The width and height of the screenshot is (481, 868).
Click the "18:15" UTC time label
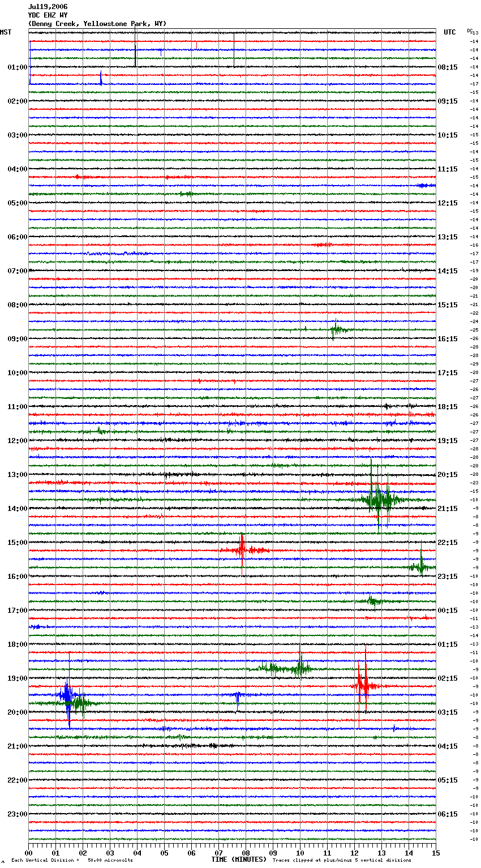click(448, 407)
